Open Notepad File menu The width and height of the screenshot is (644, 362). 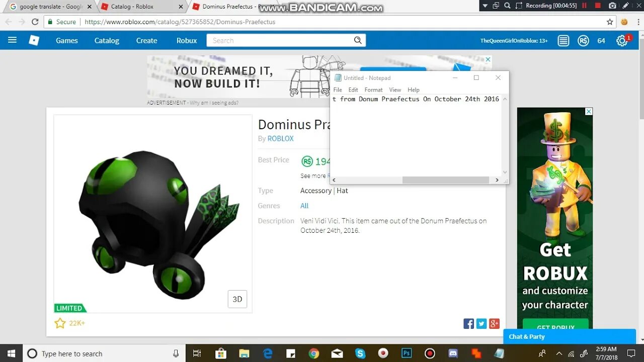(x=338, y=89)
